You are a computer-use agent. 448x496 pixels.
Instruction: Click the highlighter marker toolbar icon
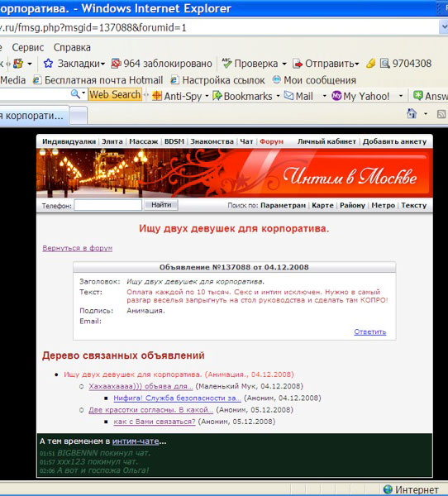click(x=370, y=64)
